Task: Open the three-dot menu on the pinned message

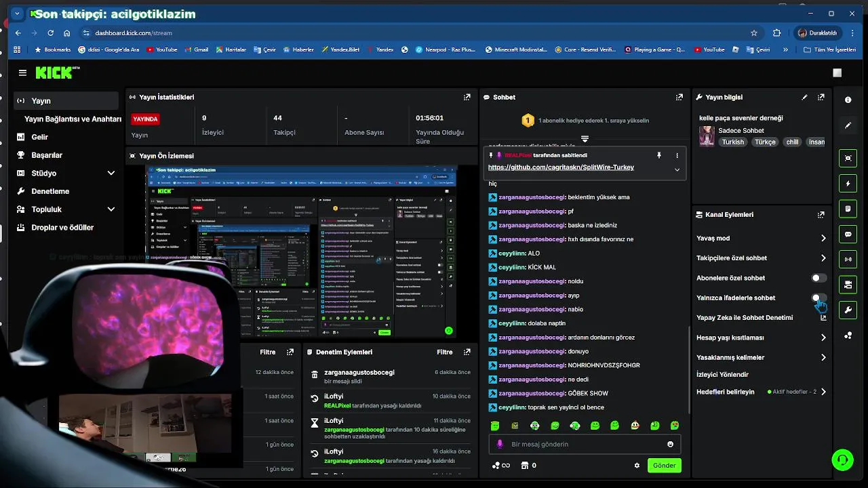Action: click(x=677, y=155)
